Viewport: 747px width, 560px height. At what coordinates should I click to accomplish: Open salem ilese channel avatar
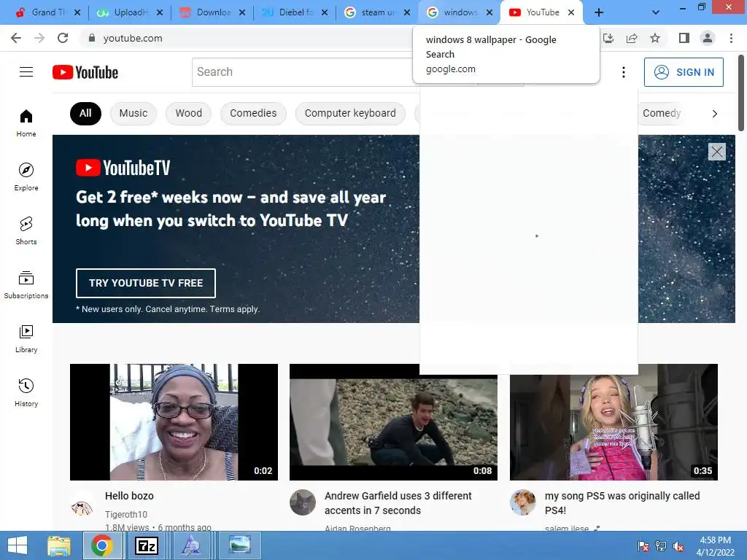(522, 502)
